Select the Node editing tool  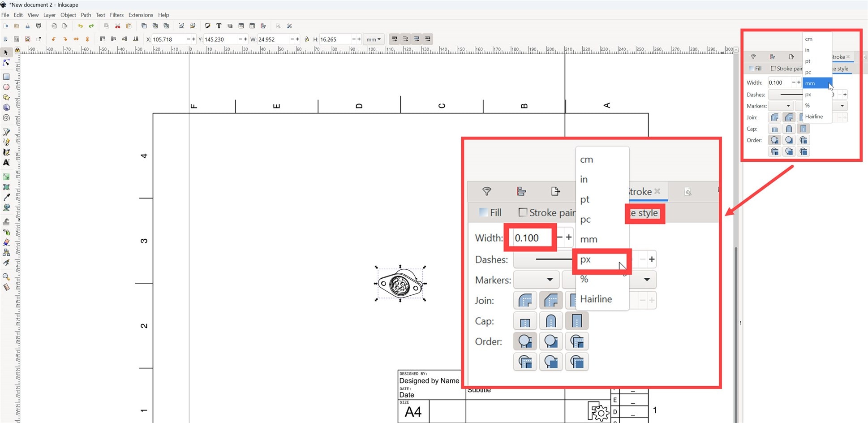6,63
